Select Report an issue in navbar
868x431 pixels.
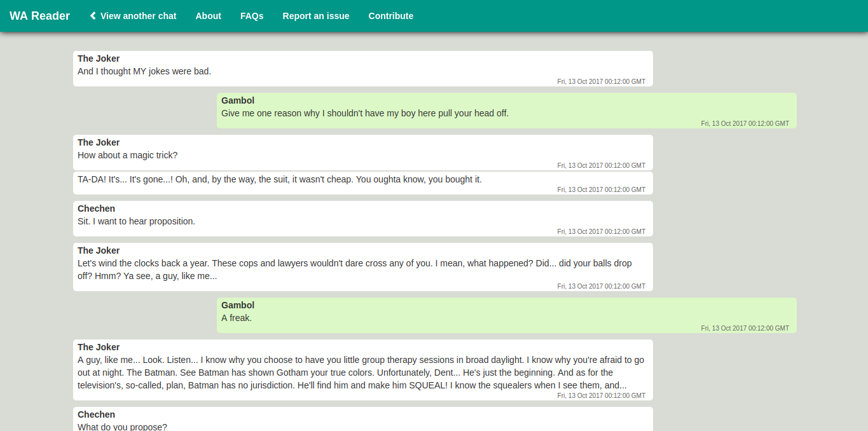[x=316, y=16]
